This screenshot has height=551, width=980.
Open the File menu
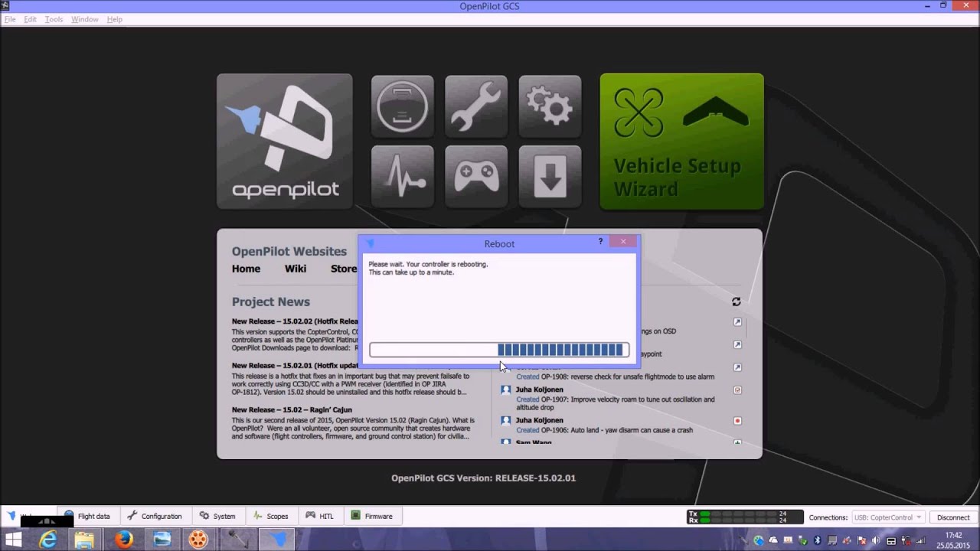pyautogui.click(x=10, y=19)
